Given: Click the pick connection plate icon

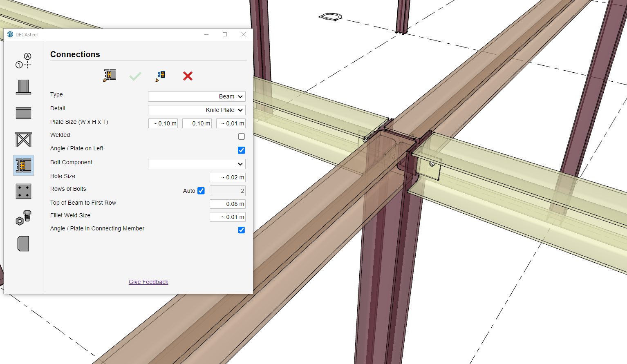Looking at the screenshot, I should pos(161,76).
